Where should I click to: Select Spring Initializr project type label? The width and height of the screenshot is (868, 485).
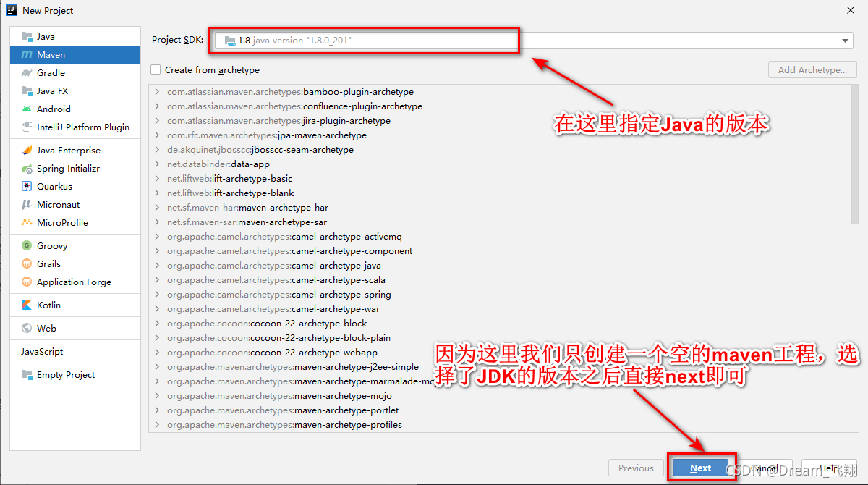(69, 168)
